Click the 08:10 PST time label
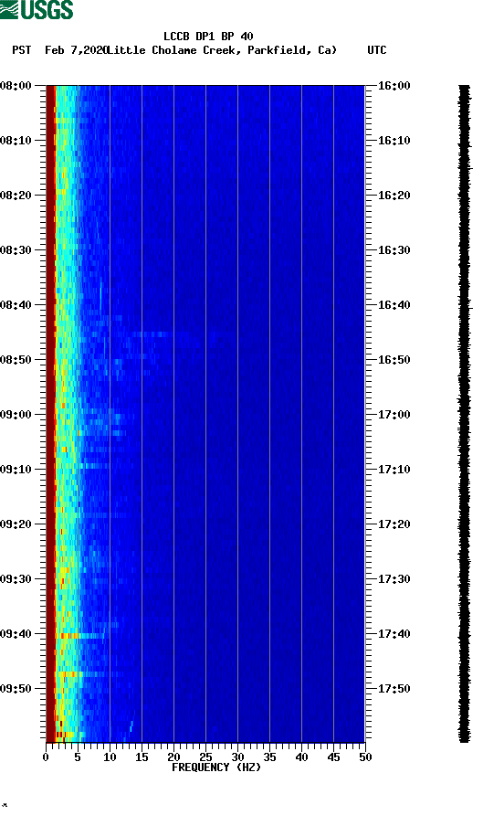This screenshot has width=504, height=815. click(x=16, y=141)
